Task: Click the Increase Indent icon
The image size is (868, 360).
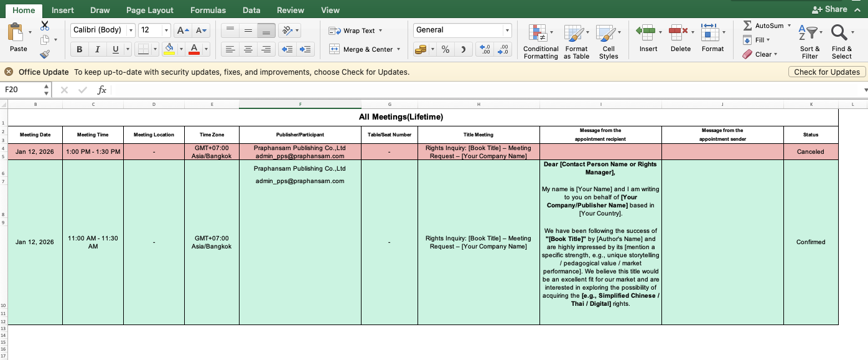Action: coord(305,50)
